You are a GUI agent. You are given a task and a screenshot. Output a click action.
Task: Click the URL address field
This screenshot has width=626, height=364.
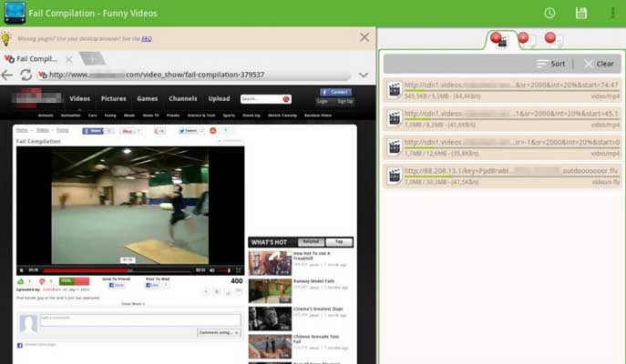coord(195,75)
